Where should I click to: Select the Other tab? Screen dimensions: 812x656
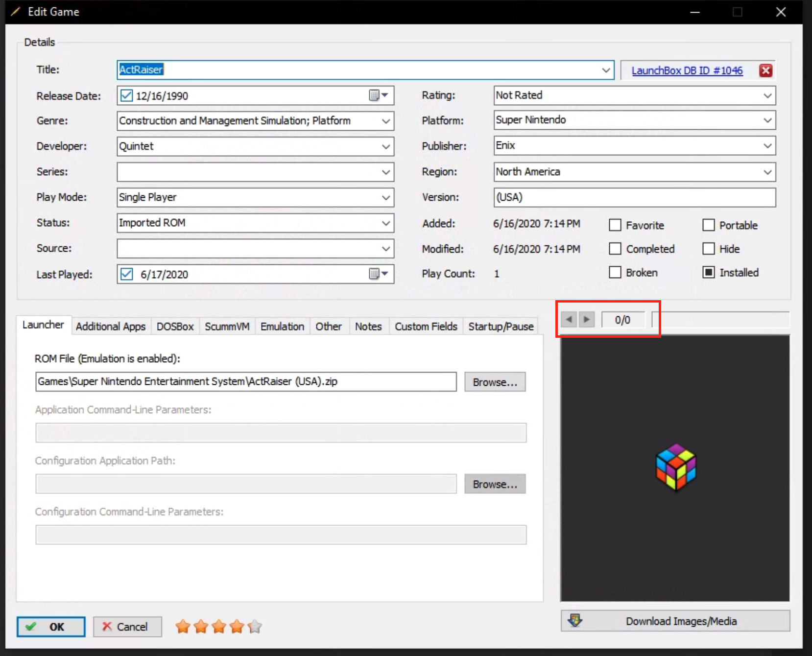[329, 327]
